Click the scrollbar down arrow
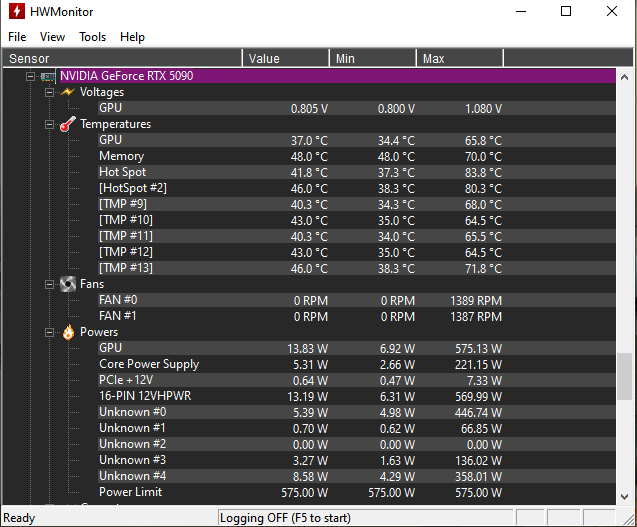637x527 pixels. [624, 497]
